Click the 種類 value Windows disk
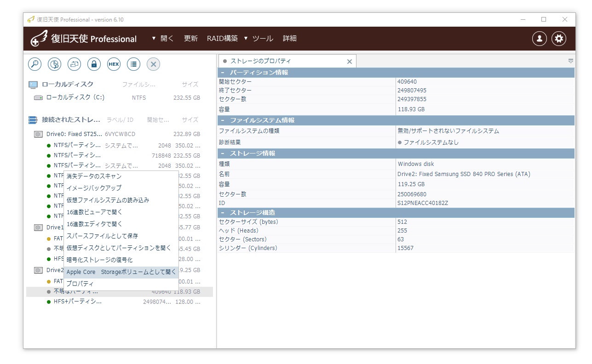This screenshot has height=364, width=592. tap(416, 164)
